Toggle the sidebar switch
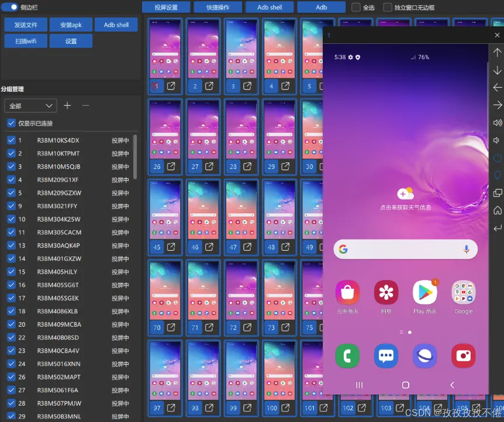The image size is (504, 422). click(x=9, y=7)
